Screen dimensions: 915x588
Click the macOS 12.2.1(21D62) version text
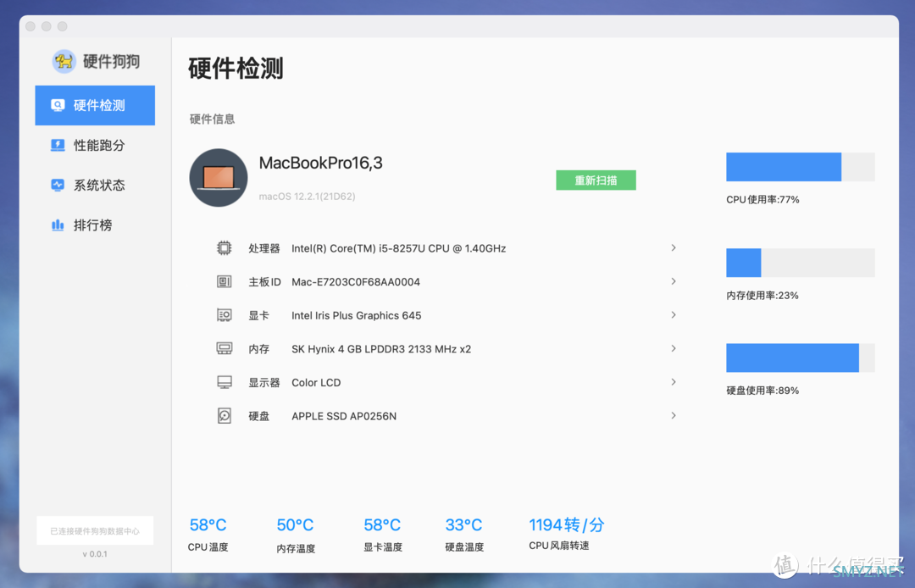coord(307,197)
